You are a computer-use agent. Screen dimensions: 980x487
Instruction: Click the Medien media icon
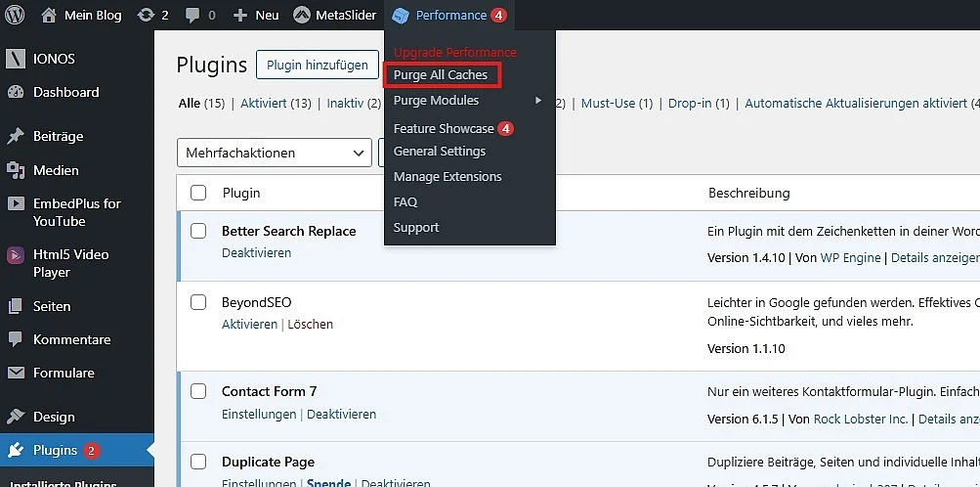pos(16,170)
